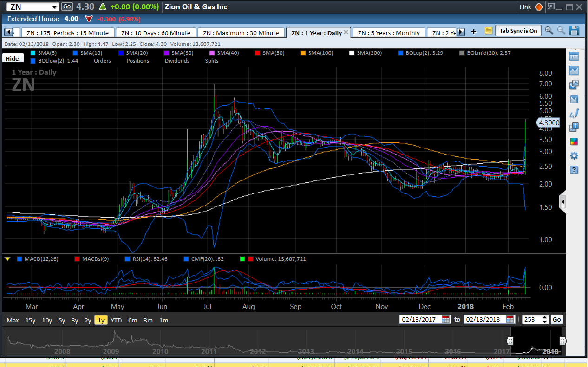Click the Hide button above the legend
Image resolution: width=588 pixels, height=367 pixels.
12,58
